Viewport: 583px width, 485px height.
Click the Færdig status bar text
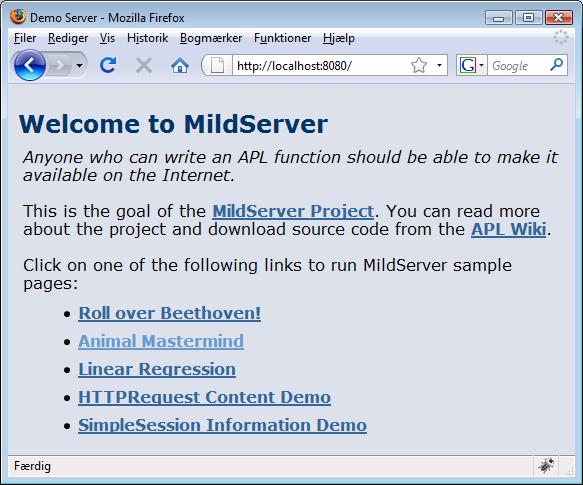(x=32, y=466)
